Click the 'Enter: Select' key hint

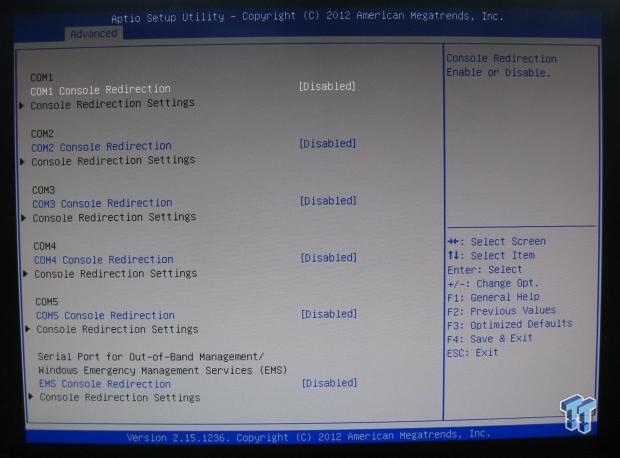click(x=485, y=270)
